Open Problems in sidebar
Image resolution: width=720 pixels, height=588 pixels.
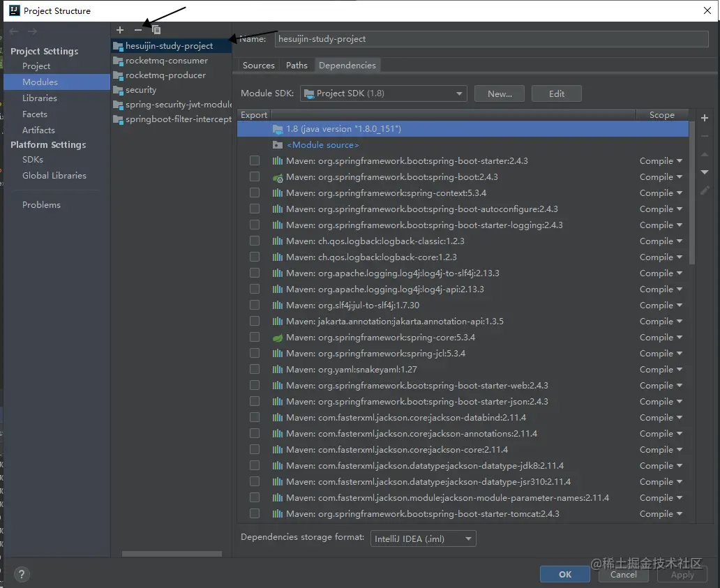(x=41, y=205)
